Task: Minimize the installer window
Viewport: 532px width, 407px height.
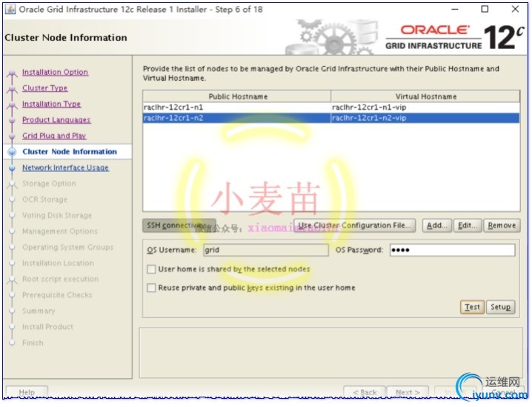Action: pyautogui.click(x=455, y=9)
